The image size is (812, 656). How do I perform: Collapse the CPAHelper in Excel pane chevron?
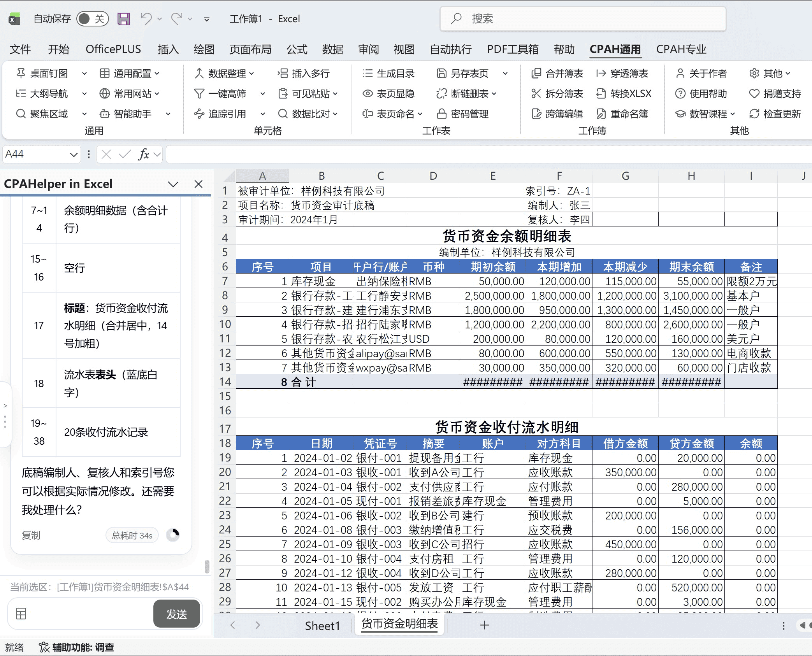point(173,184)
